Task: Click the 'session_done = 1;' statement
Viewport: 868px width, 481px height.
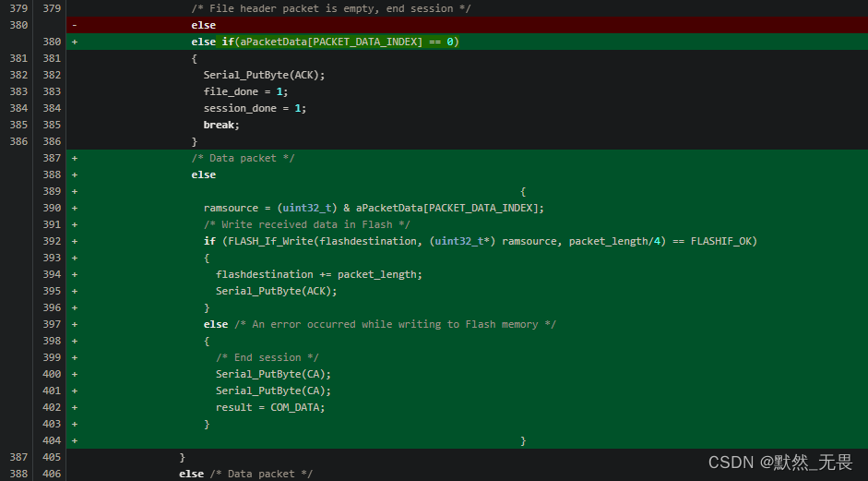Action: tap(255, 108)
